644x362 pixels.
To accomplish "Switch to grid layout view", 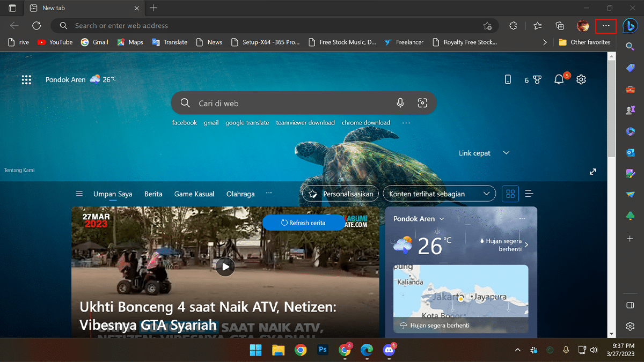I will pyautogui.click(x=510, y=194).
